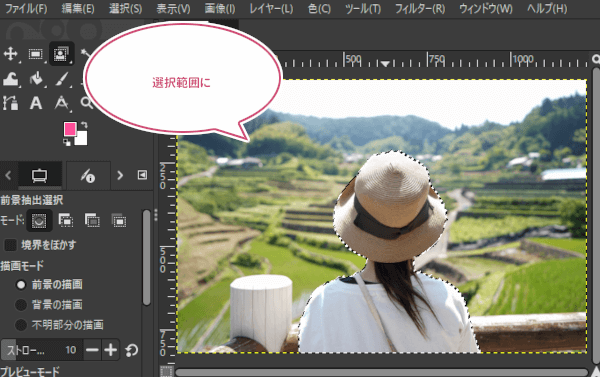600x377 pixels.
Task: Click the canvas horizontal scrollbar
Action: (382, 372)
